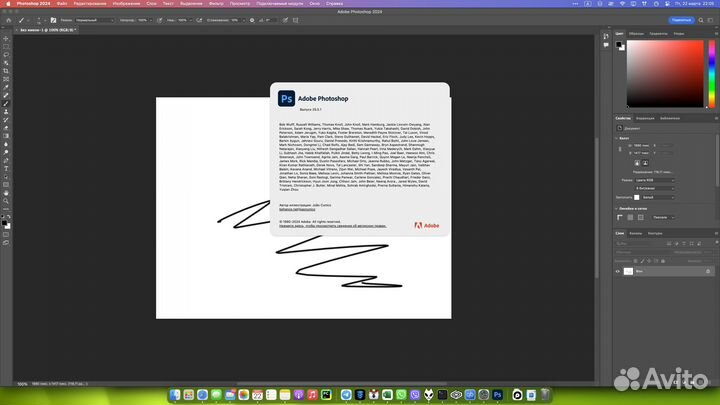Switch to the Образцы tab

(636, 34)
